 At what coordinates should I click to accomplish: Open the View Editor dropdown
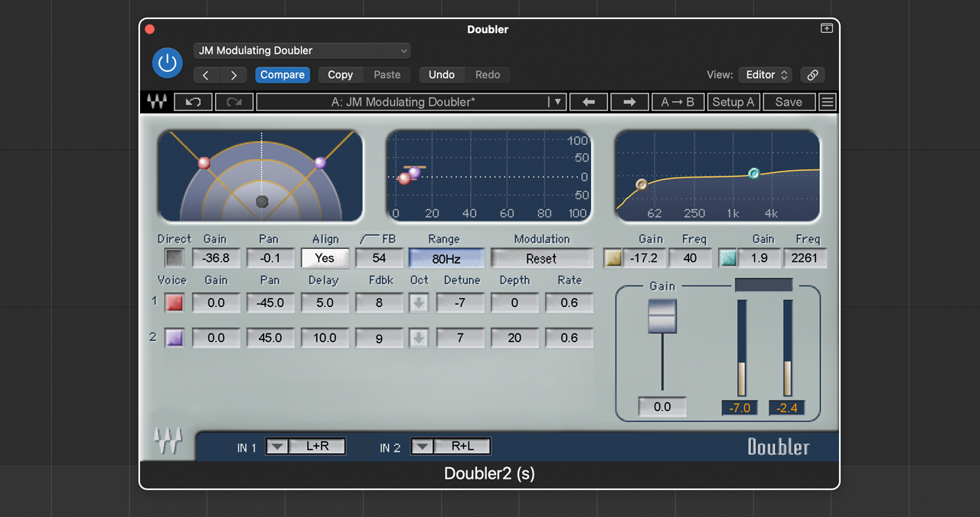click(764, 74)
